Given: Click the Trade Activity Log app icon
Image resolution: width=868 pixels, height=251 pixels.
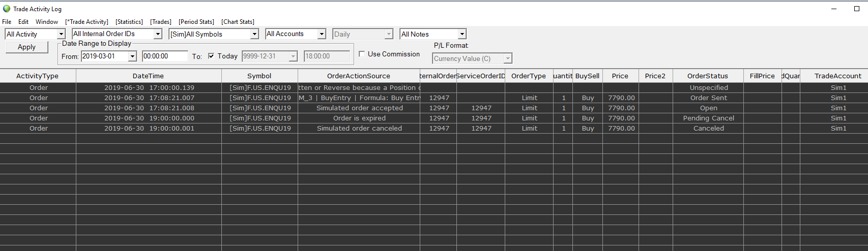Looking at the screenshot, I should [7, 9].
